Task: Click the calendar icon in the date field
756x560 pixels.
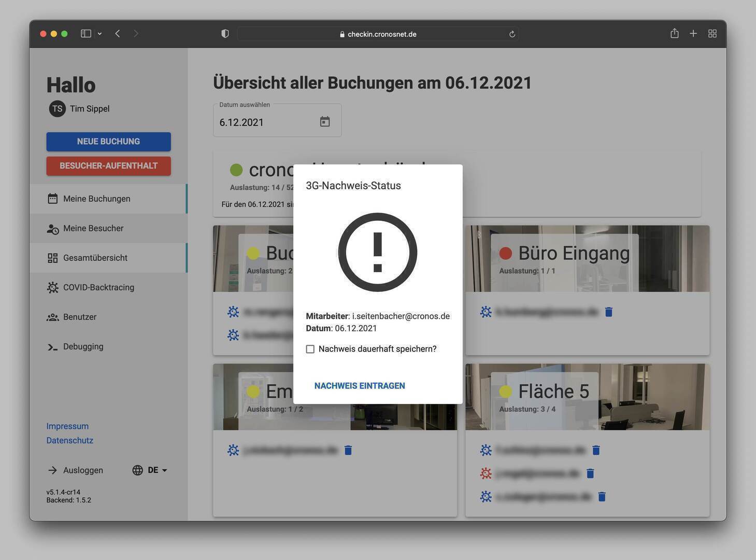Action: [325, 122]
